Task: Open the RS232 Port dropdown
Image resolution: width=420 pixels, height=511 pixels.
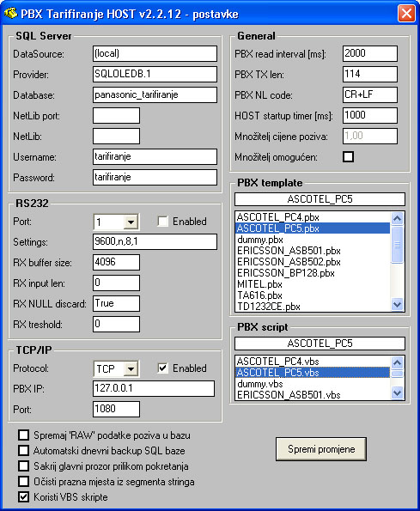Action: point(131,222)
